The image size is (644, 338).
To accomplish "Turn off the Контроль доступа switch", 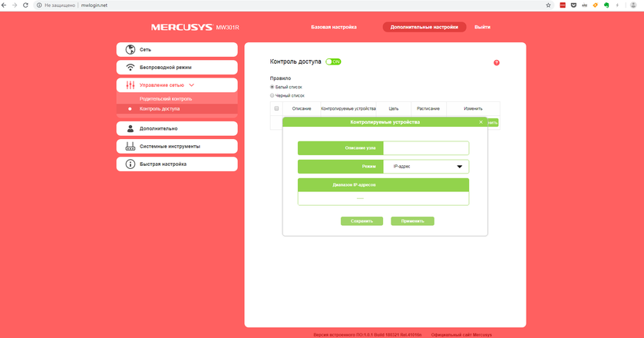I will (333, 61).
